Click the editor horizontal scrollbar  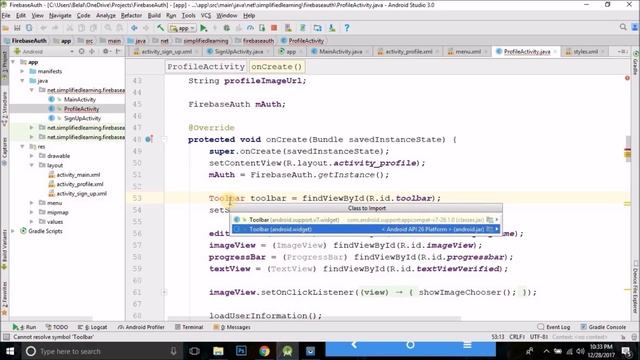coord(314,318)
